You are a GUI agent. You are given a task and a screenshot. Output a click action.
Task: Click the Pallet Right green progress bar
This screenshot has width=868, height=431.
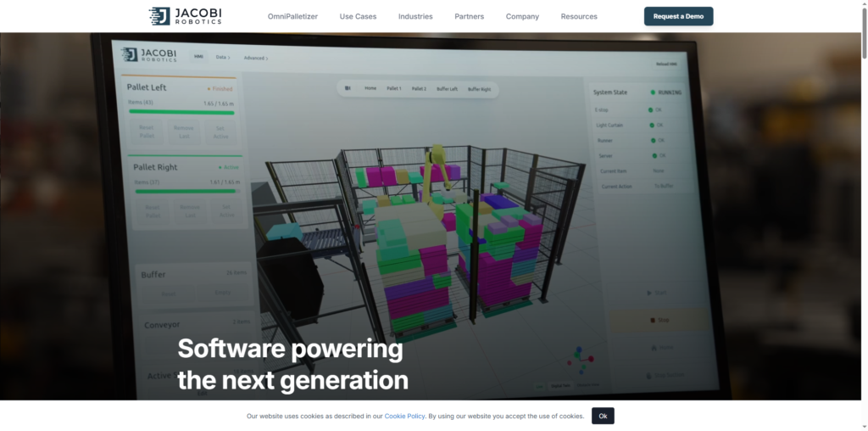point(186,191)
